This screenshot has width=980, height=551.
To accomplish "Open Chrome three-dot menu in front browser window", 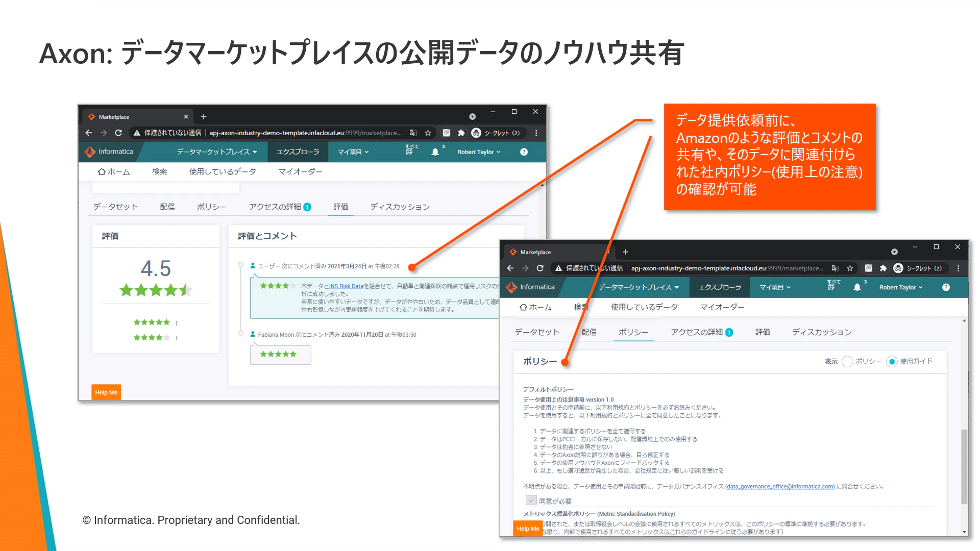I will 958,268.
